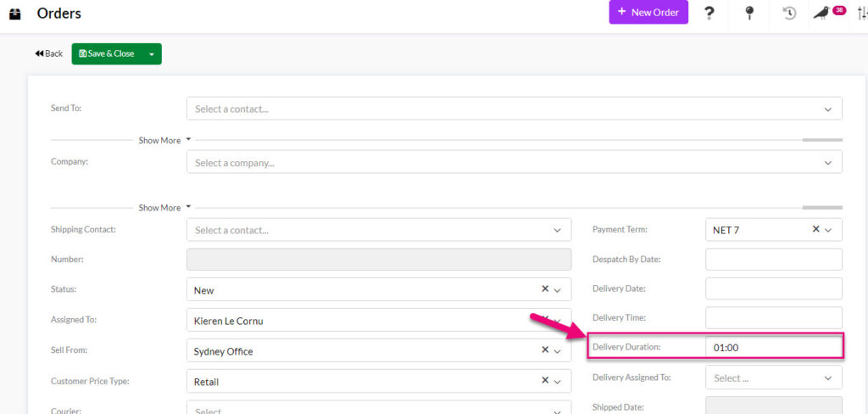Click the Delivery Duration field
Screen dimensions: 868x414
click(x=774, y=348)
